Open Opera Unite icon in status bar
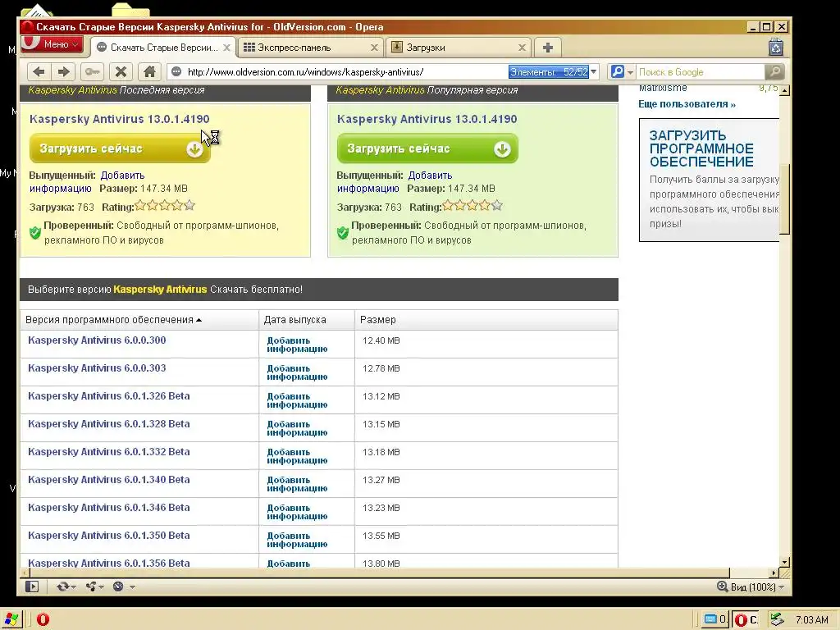Viewport: 840px width, 630px height. tap(91, 587)
